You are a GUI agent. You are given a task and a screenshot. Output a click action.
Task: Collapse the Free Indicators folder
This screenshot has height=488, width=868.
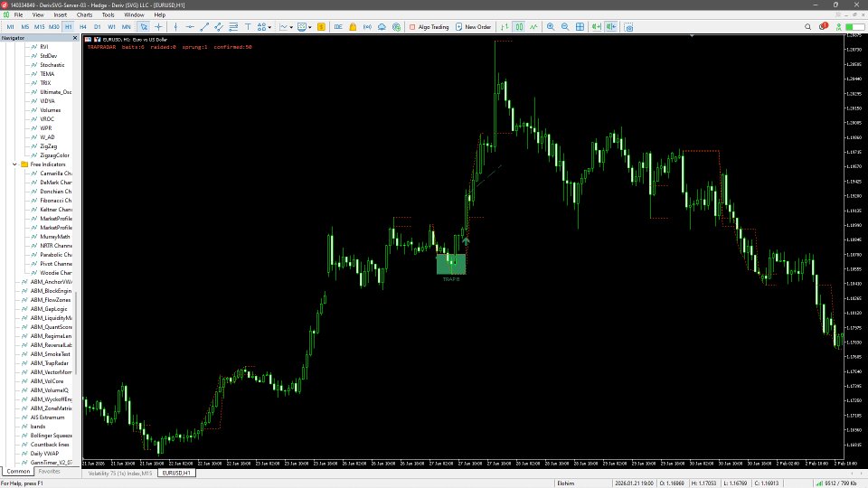[15, 164]
